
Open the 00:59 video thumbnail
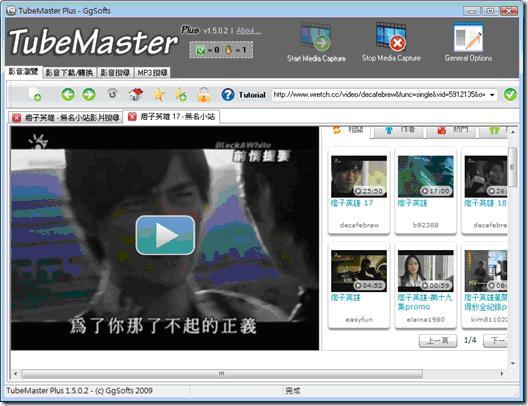click(426, 271)
